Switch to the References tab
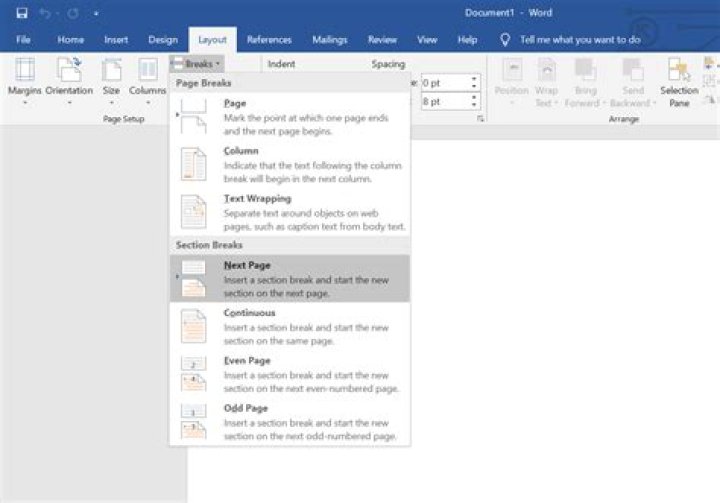720x503 pixels. point(269,40)
